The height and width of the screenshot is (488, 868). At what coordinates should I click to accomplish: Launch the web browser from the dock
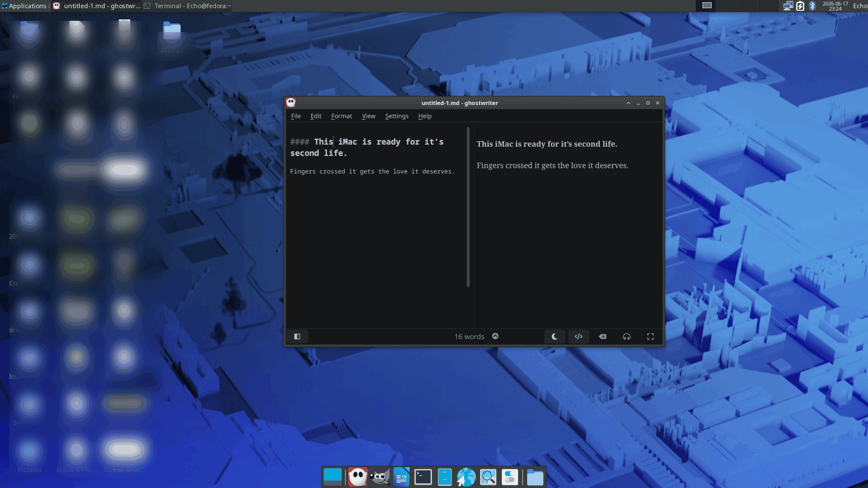click(466, 477)
